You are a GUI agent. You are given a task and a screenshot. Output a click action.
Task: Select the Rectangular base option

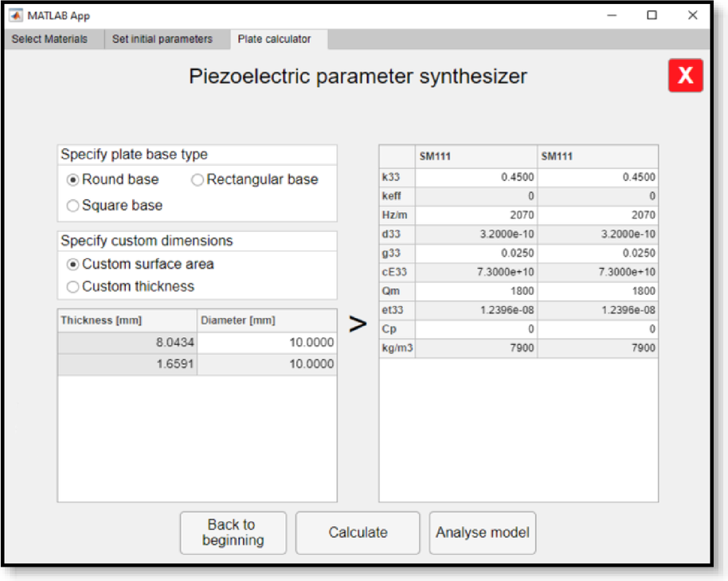[198, 180]
